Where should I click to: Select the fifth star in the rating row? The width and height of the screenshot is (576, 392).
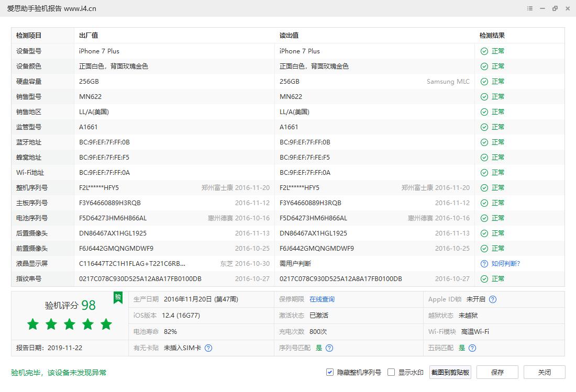[x=106, y=324]
